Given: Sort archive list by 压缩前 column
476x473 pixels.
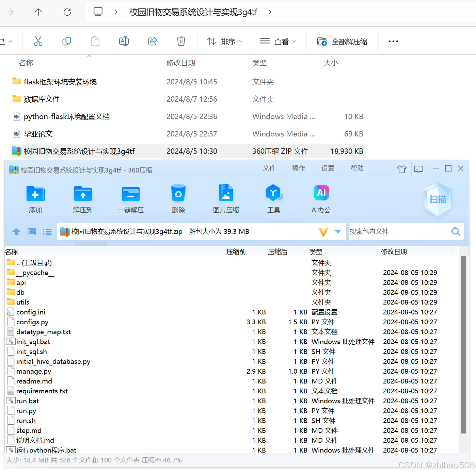Looking at the screenshot, I should pyautogui.click(x=236, y=252).
